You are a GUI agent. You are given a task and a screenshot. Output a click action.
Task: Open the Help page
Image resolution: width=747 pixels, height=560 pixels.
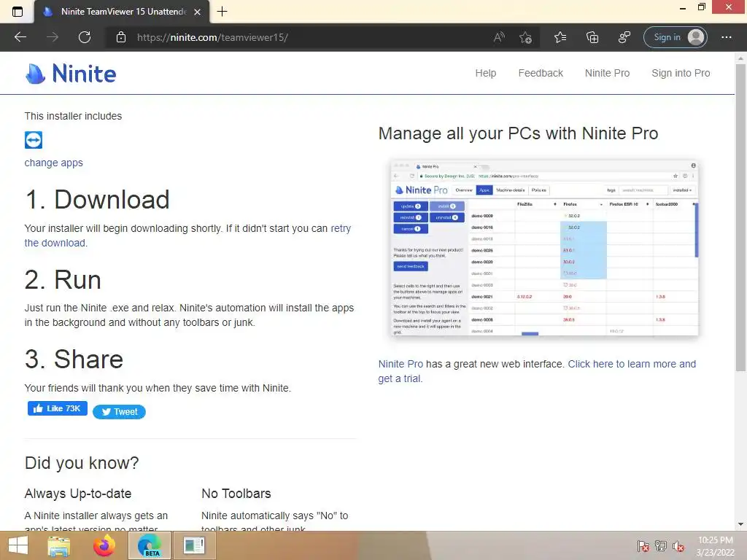[485, 73]
